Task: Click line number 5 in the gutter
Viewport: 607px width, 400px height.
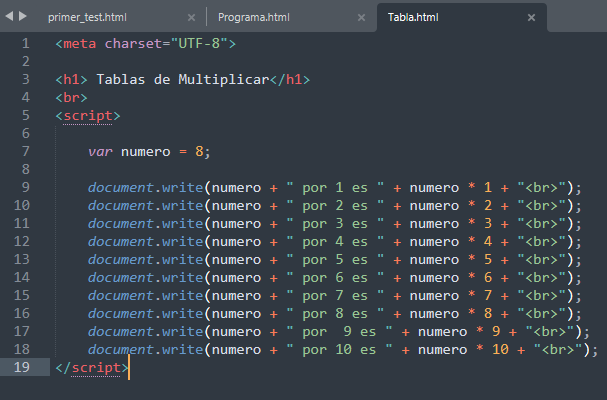Action: (26, 115)
